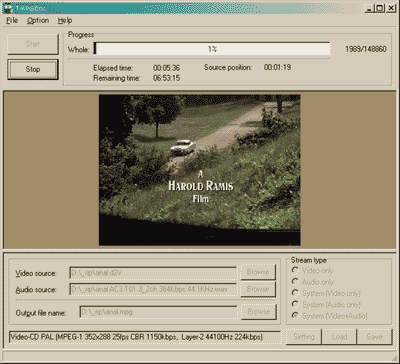Open the File menu
The image size is (400, 364).
(x=12, y=21)
